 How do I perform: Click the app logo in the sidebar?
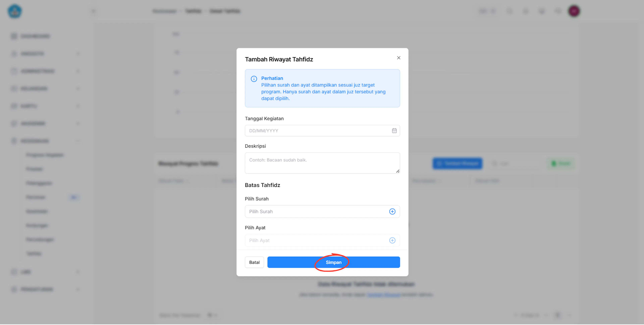15,11
